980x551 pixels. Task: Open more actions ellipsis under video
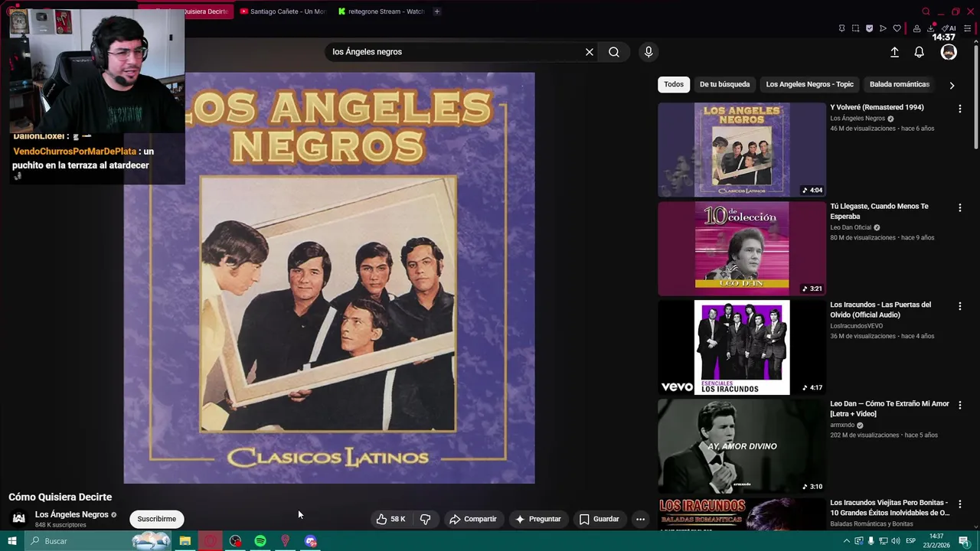pyautogui.click(x=641, y=519)
